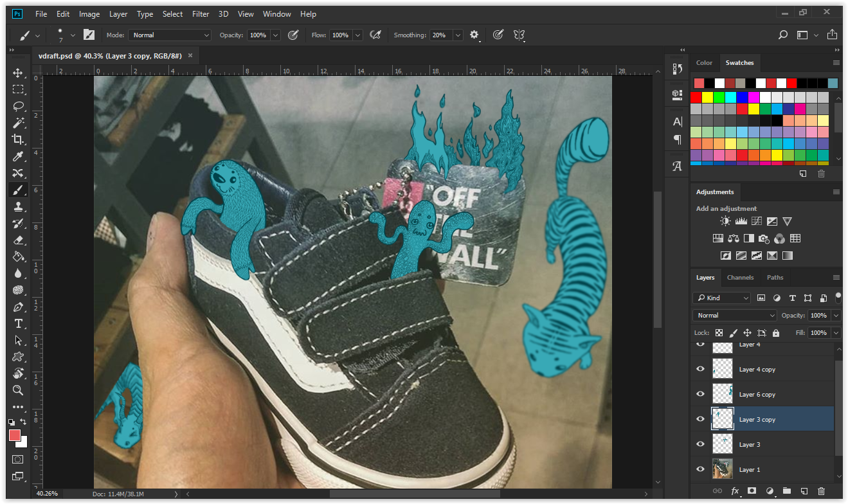
Task: Click the Curves adjustment icon
Action: point(756,221)
